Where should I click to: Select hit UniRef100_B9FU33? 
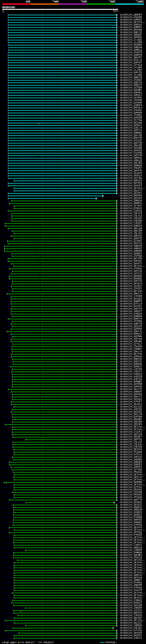(131, 180)
